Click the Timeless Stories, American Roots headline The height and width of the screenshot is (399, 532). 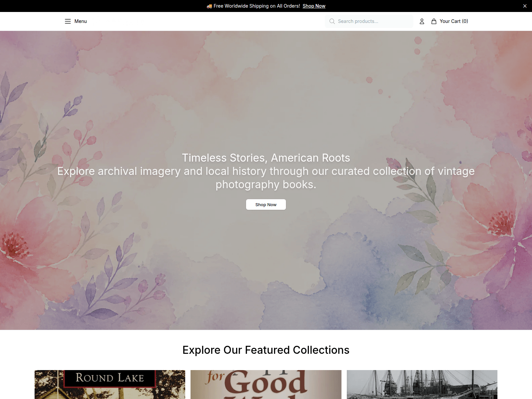pyautogui.click(x=266, y=158)
